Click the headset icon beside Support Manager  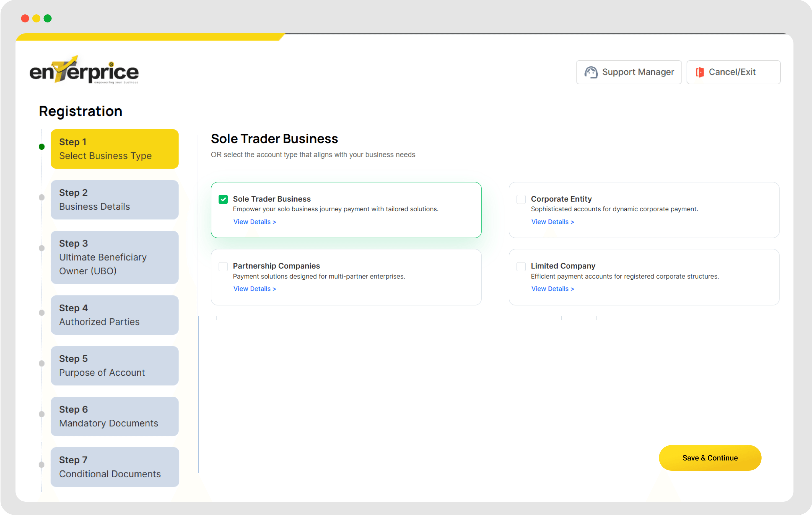click(591, 72)
